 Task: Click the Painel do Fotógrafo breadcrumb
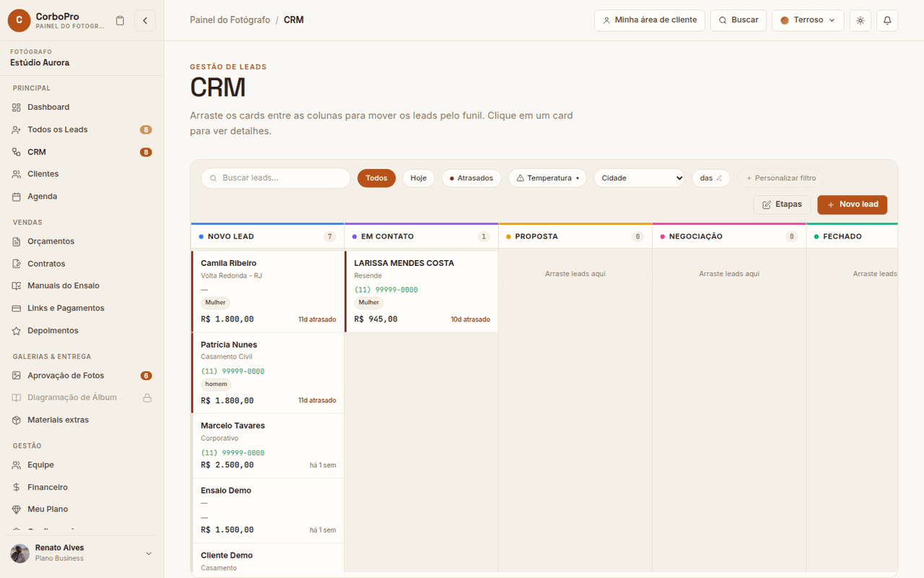tap(229, 20)
